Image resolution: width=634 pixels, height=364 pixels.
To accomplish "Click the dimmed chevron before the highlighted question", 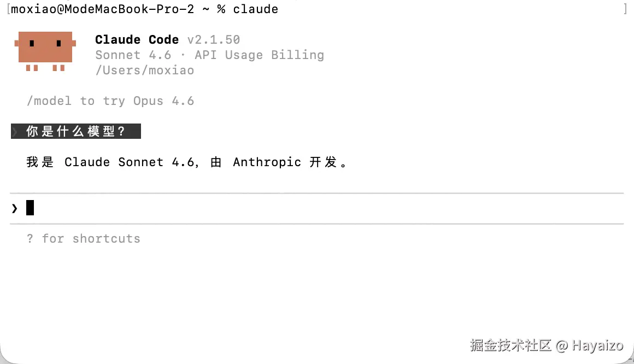I will click(x=15, y=131).
